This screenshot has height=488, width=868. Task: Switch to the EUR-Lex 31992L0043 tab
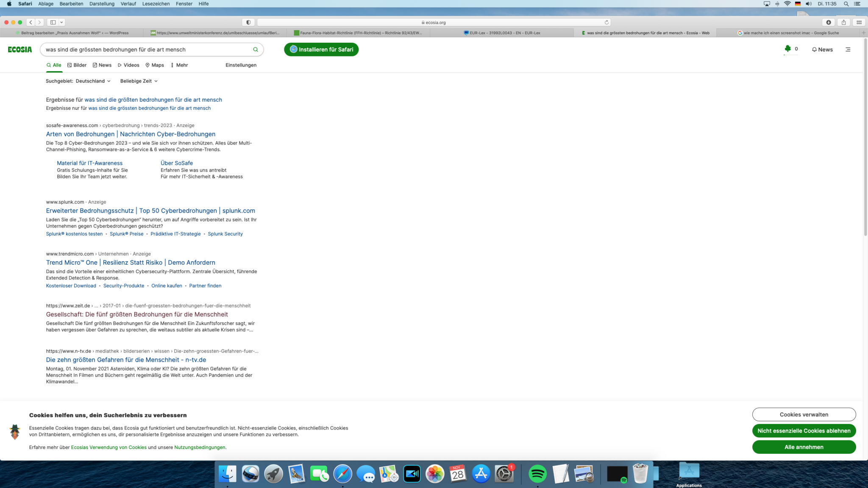click(x=501, y=33)
